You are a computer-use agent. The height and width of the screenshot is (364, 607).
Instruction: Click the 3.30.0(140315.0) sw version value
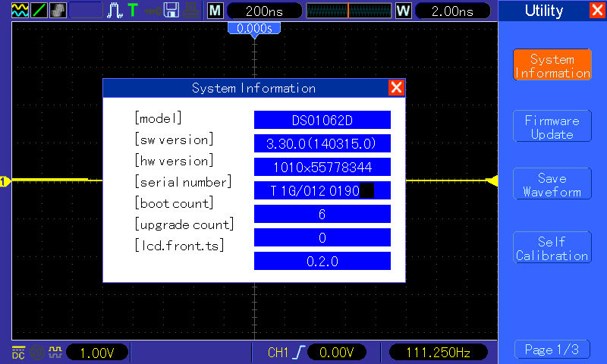click(x=322, y=143)
